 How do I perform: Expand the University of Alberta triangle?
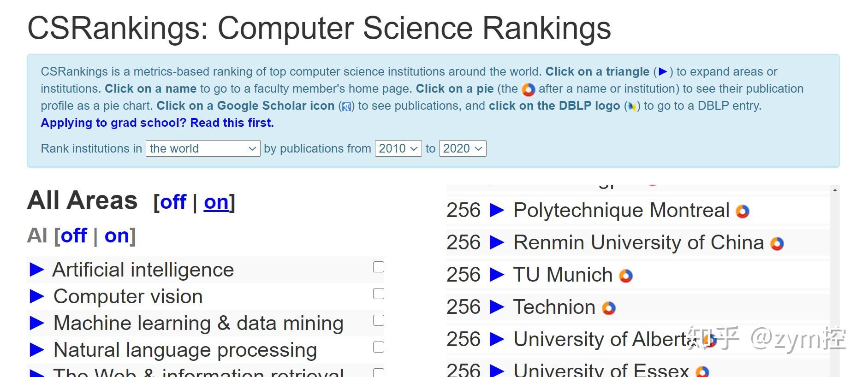497,339
